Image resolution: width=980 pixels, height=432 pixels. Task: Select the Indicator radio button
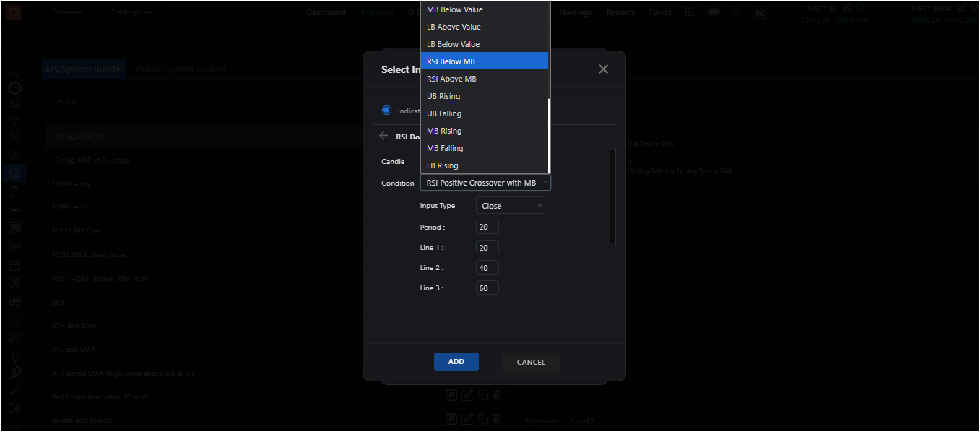click(386, 111)
